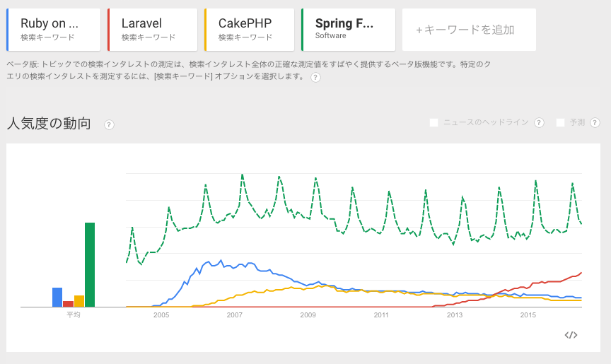Enable the ニュースのヘッドライン checkbox
The width and height of the screenshot is (611, 364).
point(434,123)
